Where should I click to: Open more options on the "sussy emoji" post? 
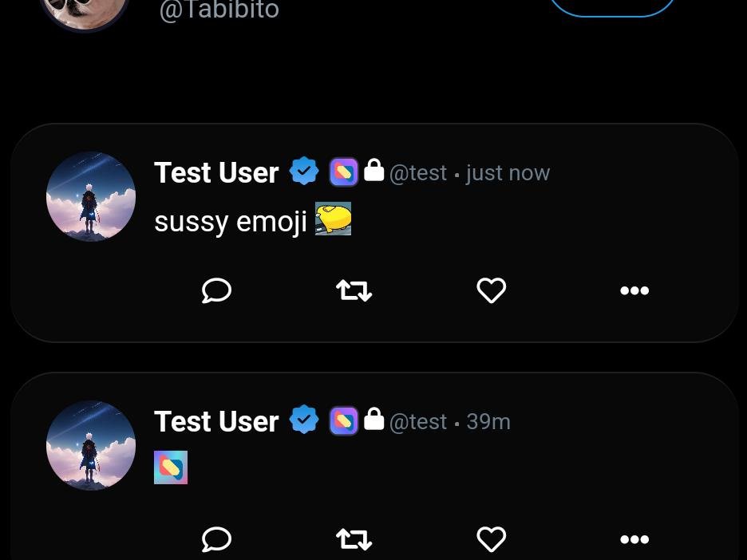[634, 290]
